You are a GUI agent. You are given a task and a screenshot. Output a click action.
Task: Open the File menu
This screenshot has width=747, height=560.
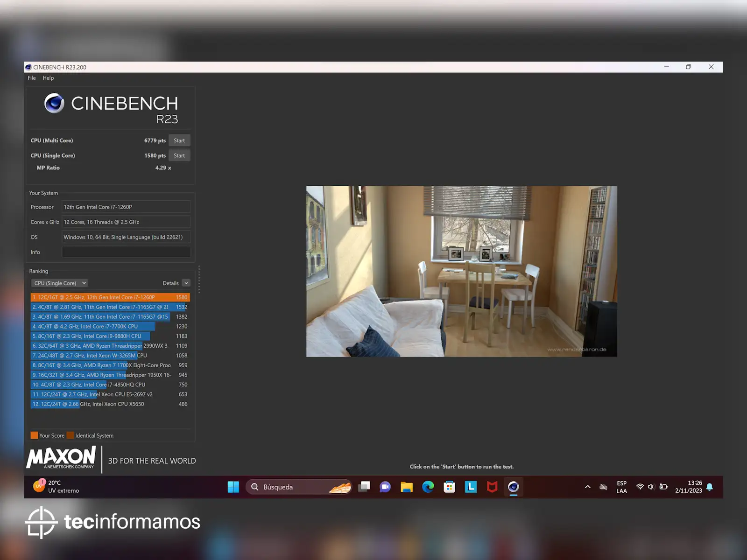pyautogui.click(x=32, y=78)
